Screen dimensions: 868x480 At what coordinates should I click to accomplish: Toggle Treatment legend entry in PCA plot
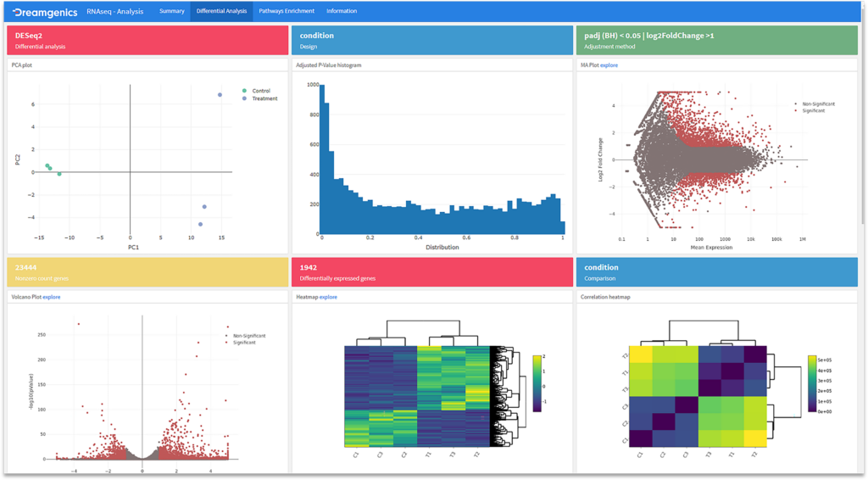coord(259,98)
